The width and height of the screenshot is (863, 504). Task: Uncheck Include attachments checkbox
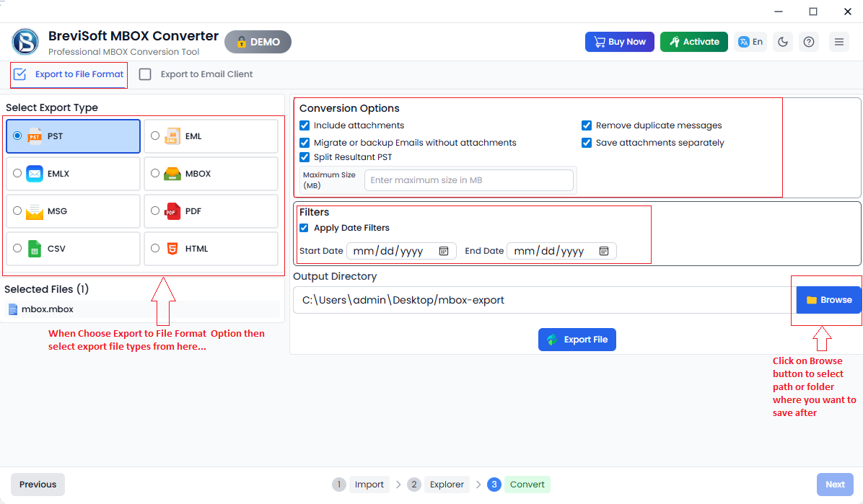tap(305, 125)
